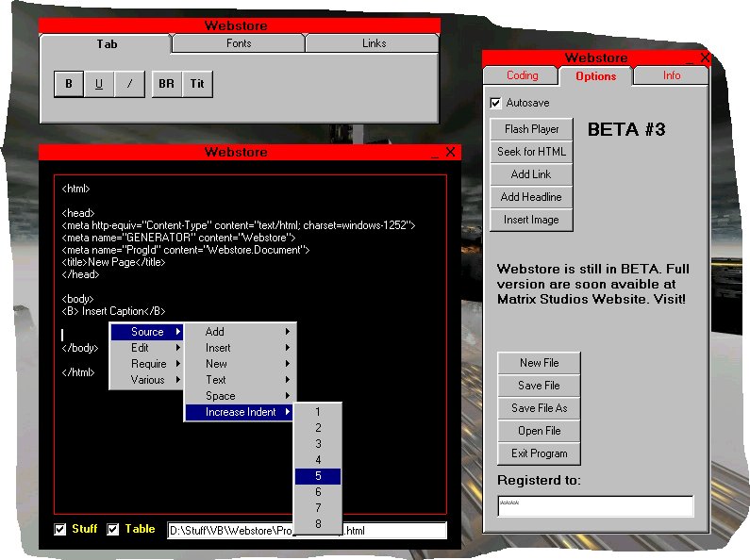Open the Various submenu
Image resolution: width=750 pixels, height=560 pixels.
point(146,380)
